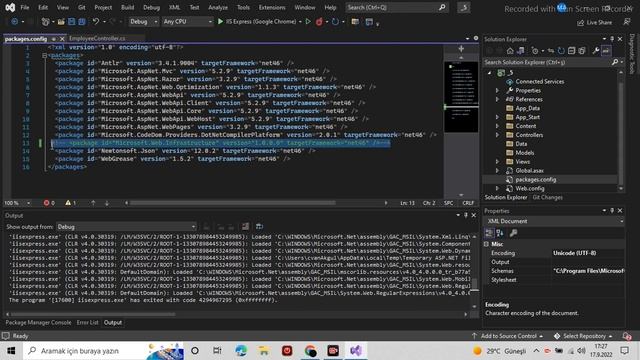
Task: Open the Analyze menu
Action: 218,7
